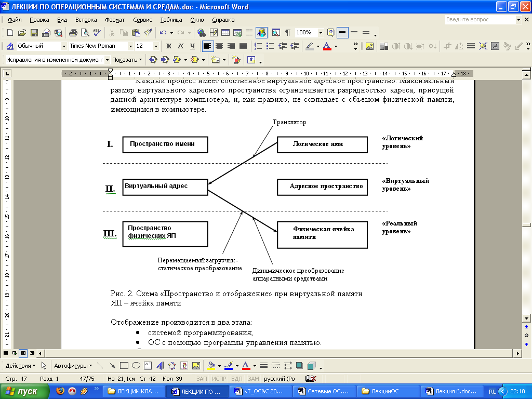Paste from the clipboard
Viewport: 532px width, 399px height.
pos(136,33)
